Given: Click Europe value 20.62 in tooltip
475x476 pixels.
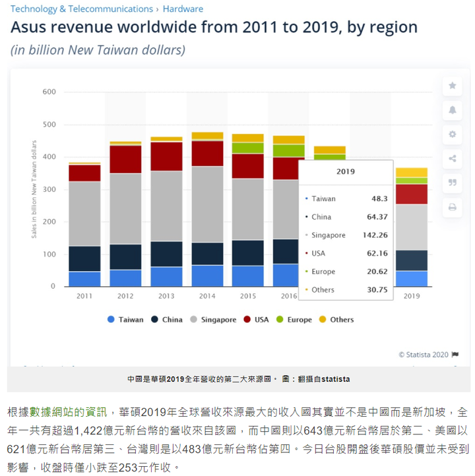Looking at the screenshot, I should coord(377,272).
